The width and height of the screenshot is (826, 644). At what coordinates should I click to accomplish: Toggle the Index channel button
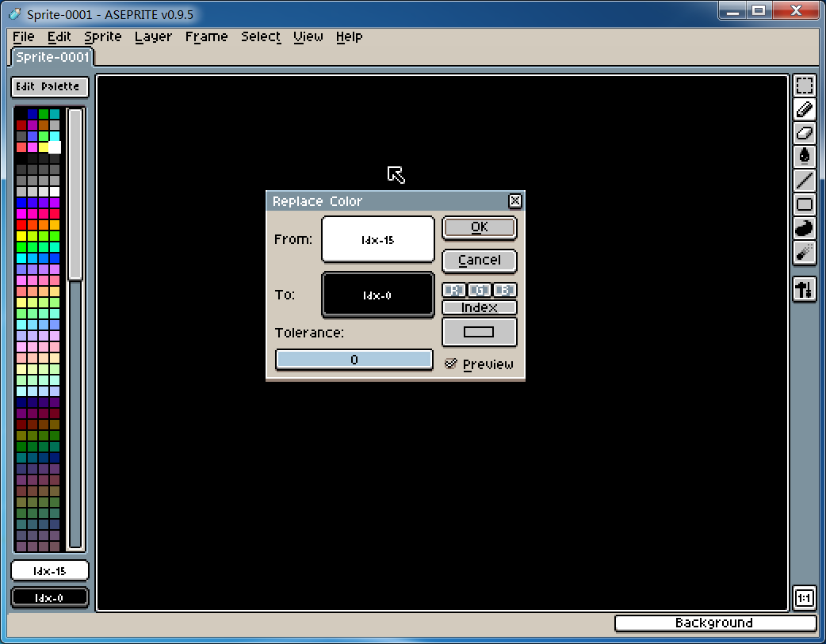480,307
